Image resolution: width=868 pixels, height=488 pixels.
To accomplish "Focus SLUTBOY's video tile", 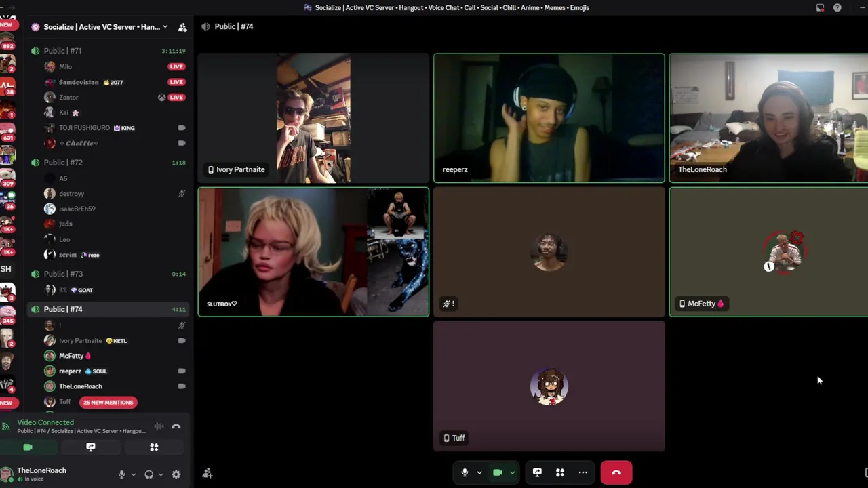I will (313, 252).
